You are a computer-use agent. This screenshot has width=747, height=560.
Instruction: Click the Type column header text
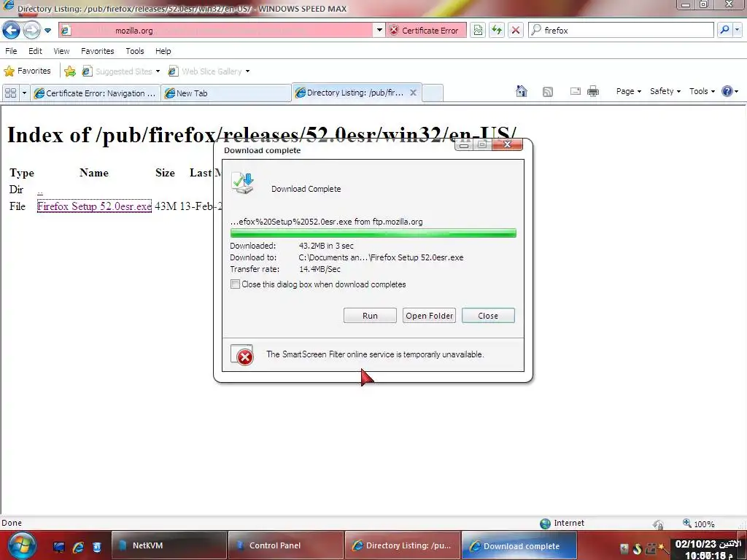(22, 173)
